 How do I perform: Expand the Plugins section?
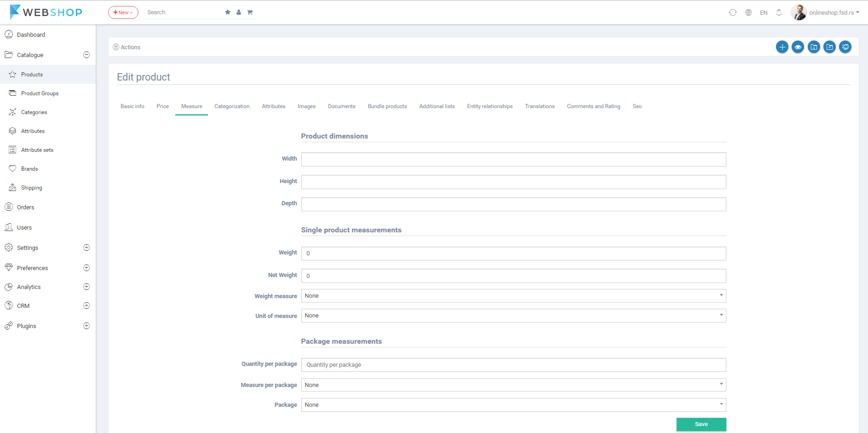tap(86, 326)
